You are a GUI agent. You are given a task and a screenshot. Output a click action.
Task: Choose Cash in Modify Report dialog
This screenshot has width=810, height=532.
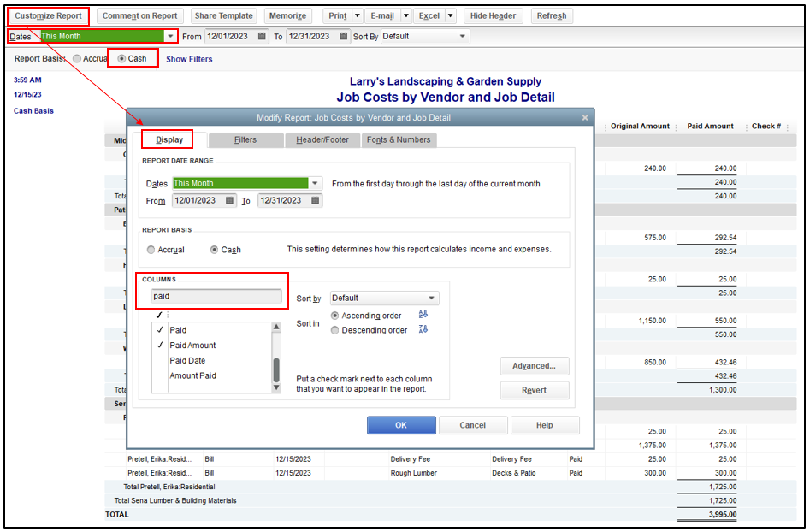pyautogui.click(x=214, y=250)
